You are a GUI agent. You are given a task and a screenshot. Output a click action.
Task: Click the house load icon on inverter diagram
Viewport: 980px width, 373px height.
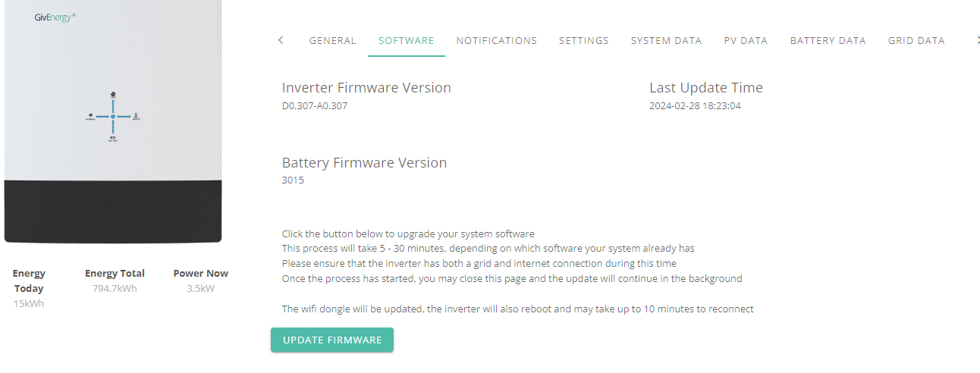click(113, 95)
